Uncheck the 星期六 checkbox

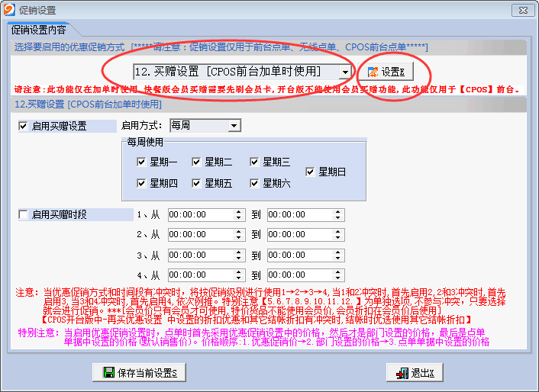click(x=253, y=183)
